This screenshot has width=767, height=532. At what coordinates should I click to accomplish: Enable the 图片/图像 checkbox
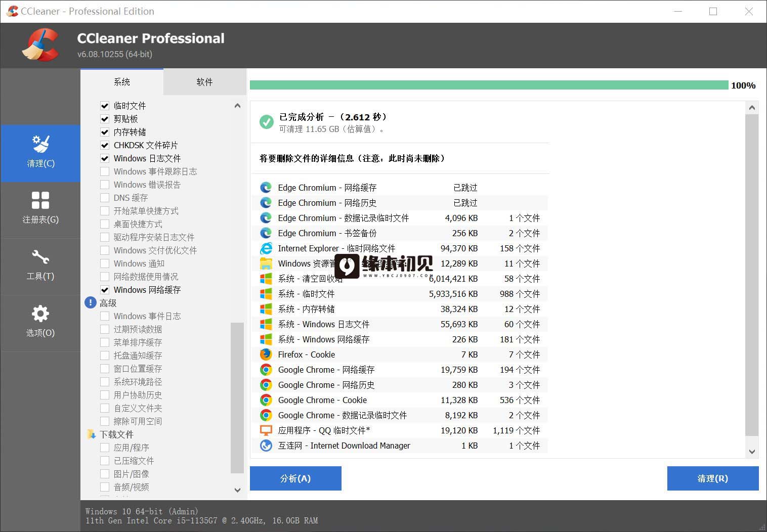click(105, 474)
